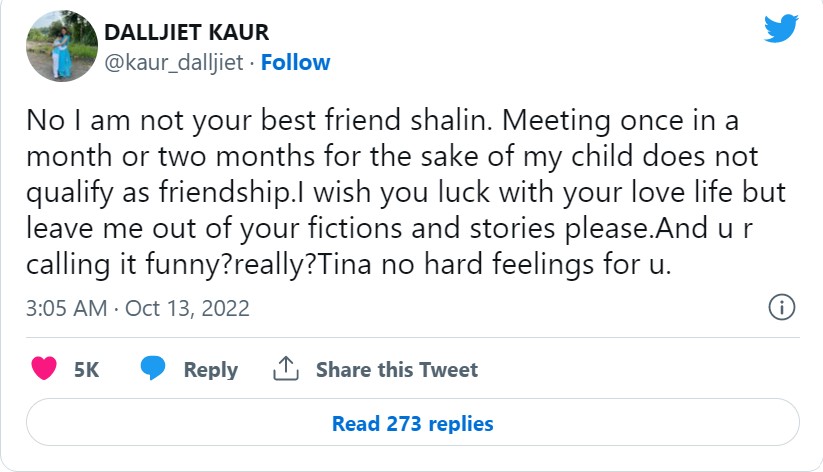Open Dalljiet Kaur's profile picture
Screen dimensions: 823x472
(x=53, y=47)
